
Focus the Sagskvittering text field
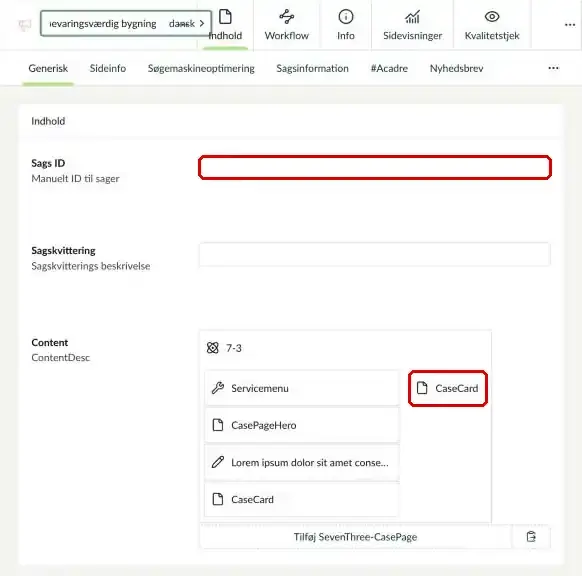point(375,254)
